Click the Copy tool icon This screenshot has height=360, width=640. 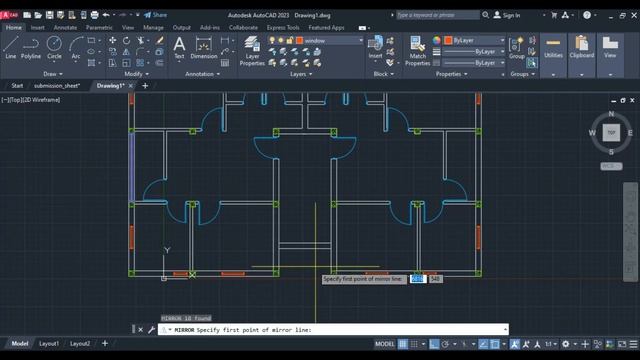tap(112, 52)
